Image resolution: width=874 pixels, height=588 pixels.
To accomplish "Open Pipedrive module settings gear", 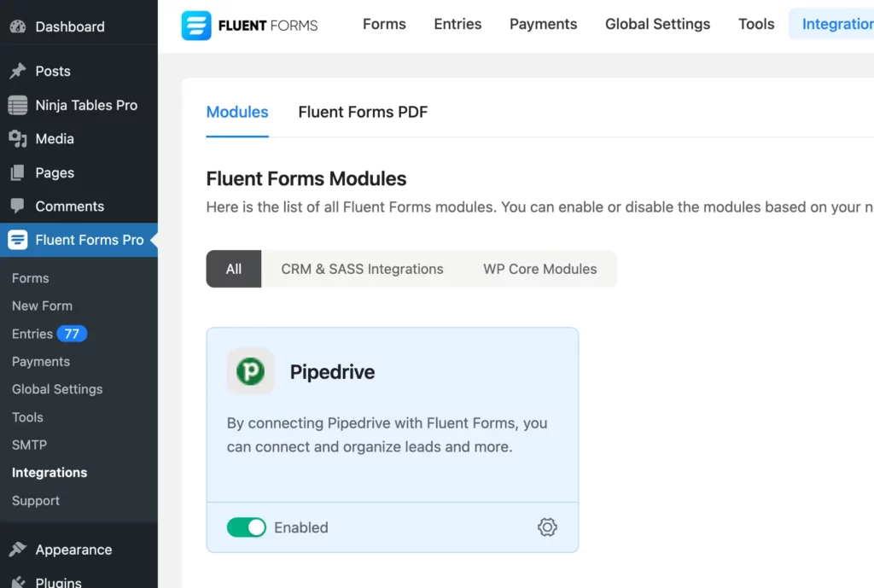I will point(547,527).
